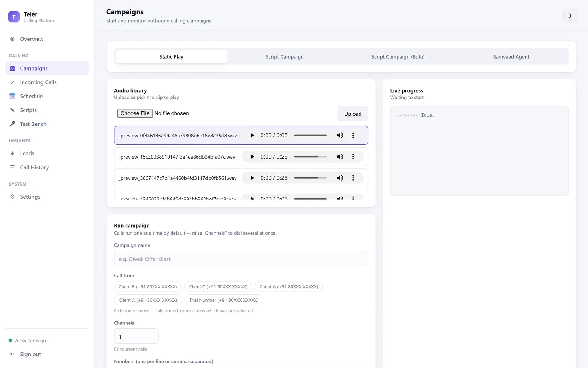
Task: Play the _preview_3667147c7b1a4460b4fd3117db0fb561.wav clip
Action: (252, 178)
